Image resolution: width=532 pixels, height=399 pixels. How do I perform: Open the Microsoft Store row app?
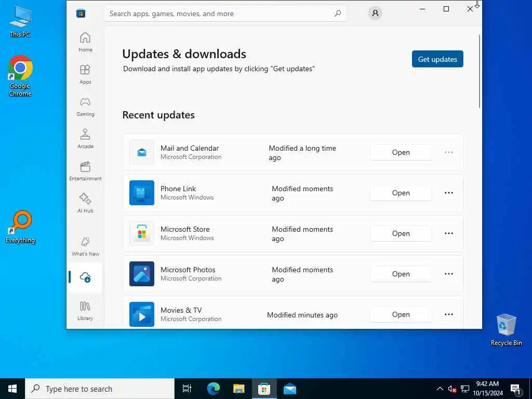401,233
